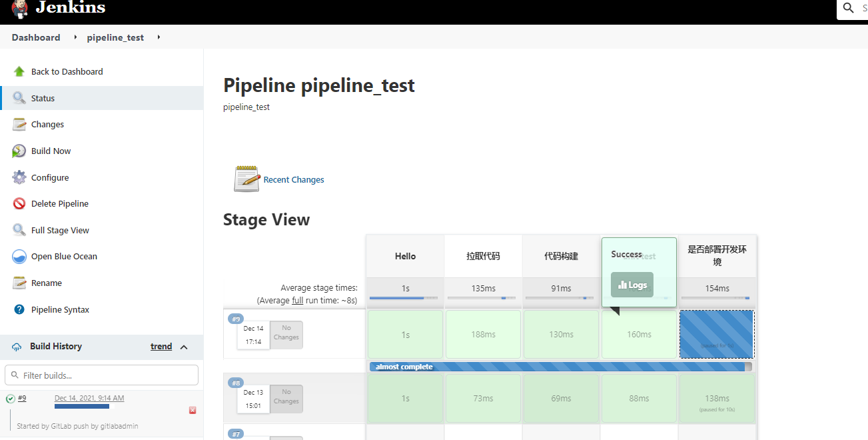Click build #8 138ms paused stage cell
This screenshot has width=868, height=440.
(x=717, y=398)
